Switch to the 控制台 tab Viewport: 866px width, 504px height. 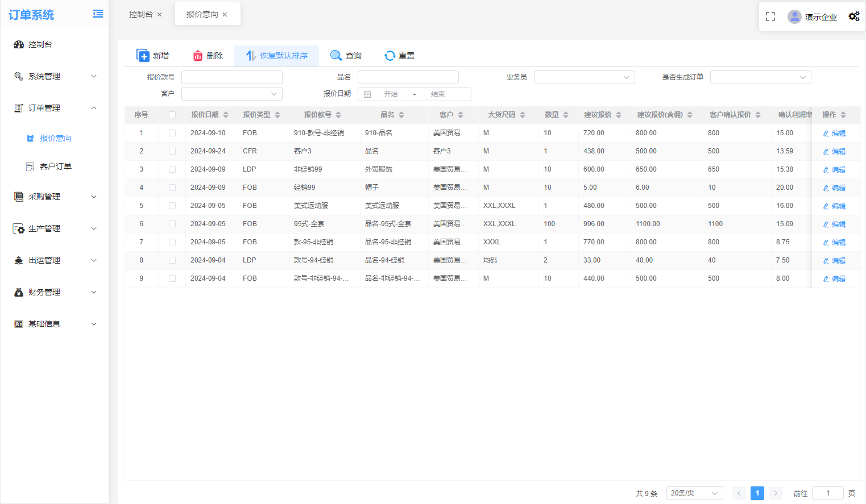(x=140, y=14)
